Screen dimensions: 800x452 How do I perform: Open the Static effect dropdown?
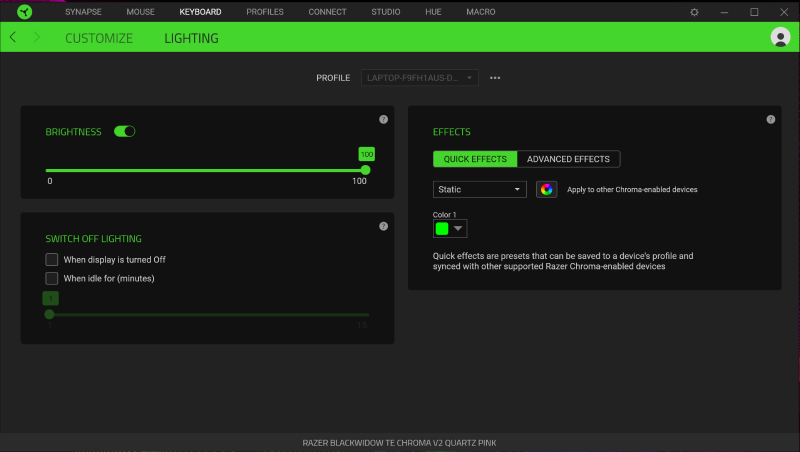tap(480, 189)
